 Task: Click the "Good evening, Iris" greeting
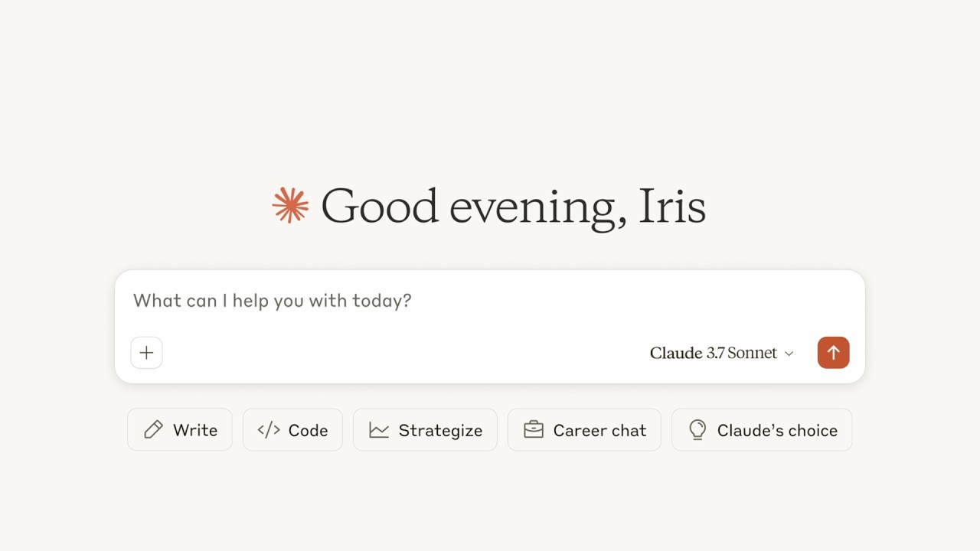(490, 206)
